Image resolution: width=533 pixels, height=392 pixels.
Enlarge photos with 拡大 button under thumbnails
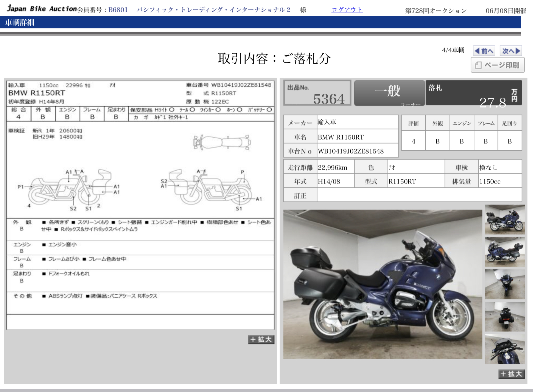pos(511,374)
